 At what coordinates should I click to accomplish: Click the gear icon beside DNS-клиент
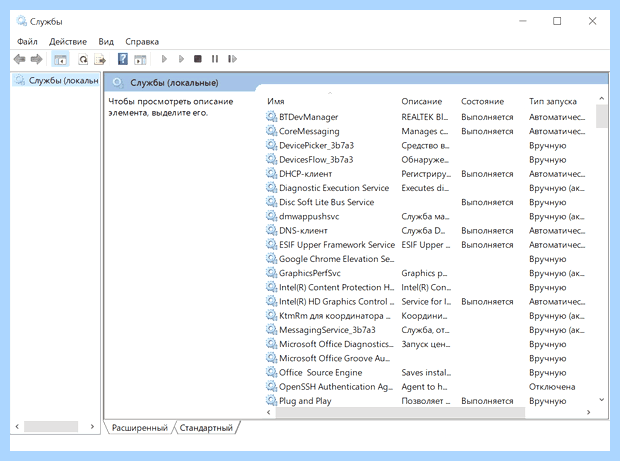point(271,230)
